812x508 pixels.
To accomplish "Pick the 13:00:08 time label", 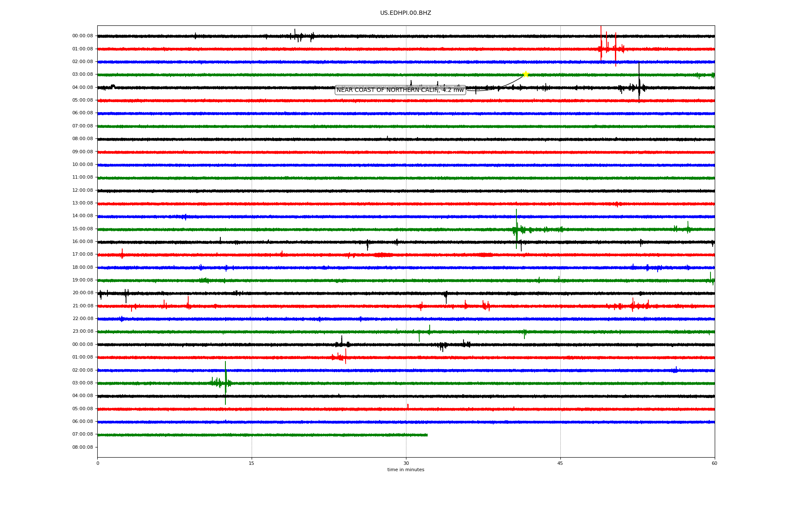I will pyautogui.click(x=82, y=203).
